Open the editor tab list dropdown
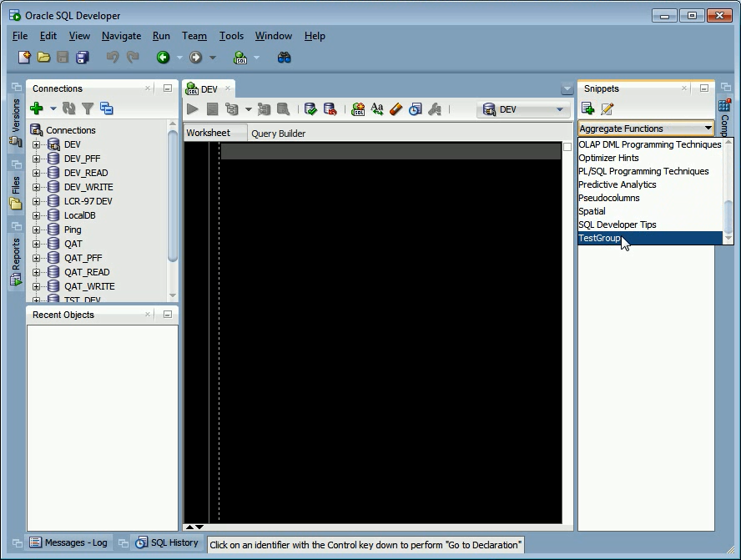 (567, 88)
